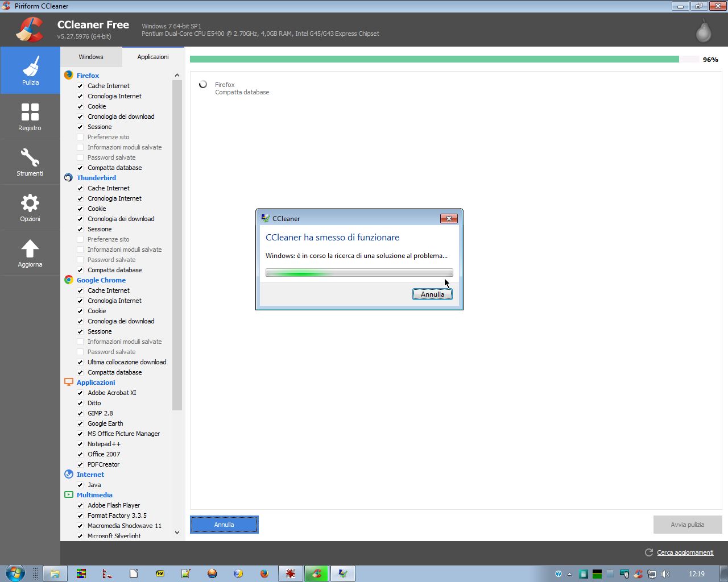
Task: Toggle Firefox Cookie checkbox
Action: click(x=80, y=106)
